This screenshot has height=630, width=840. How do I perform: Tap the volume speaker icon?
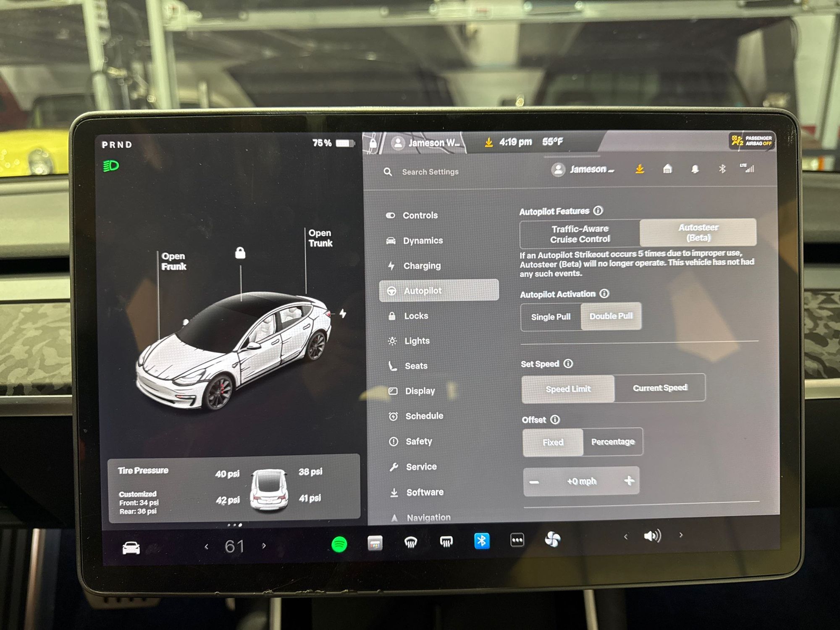[x=652, y=536]
